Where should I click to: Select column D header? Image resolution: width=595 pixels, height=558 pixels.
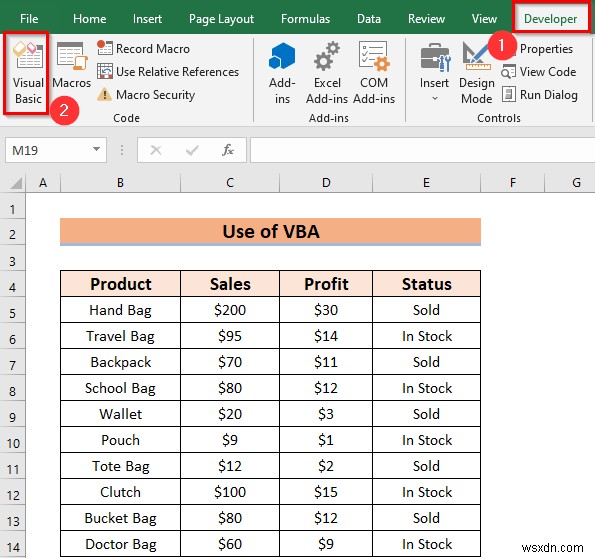[326, 183]
